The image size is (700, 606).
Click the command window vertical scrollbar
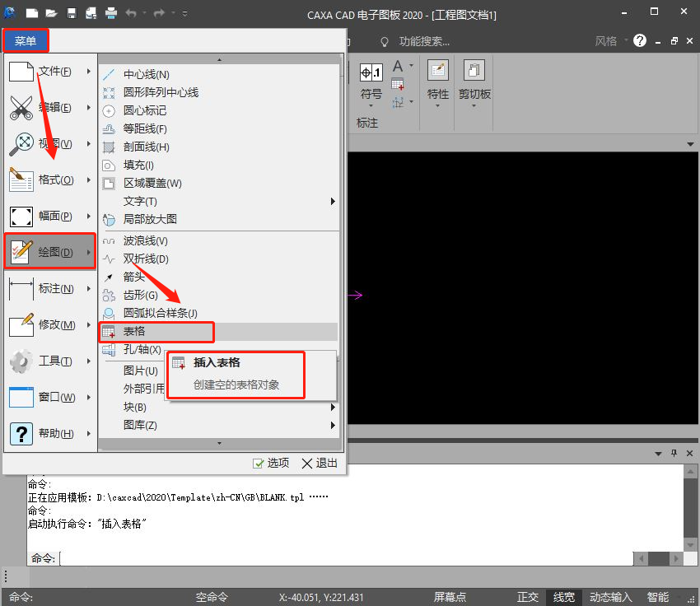[x=690, y=508]
